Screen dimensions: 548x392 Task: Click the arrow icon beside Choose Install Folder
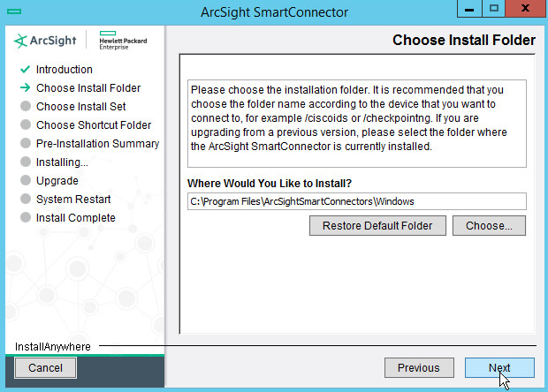(x=24, y=88)
